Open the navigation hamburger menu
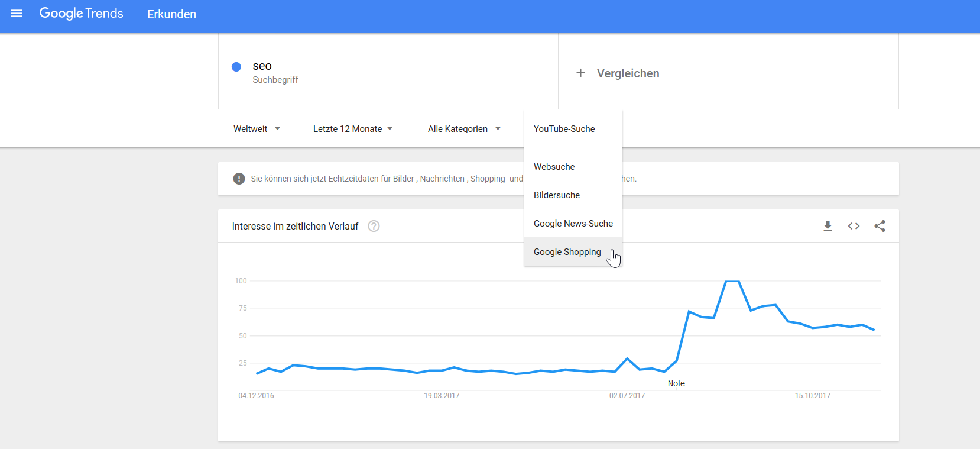980x449 pixels. [17, 13]
